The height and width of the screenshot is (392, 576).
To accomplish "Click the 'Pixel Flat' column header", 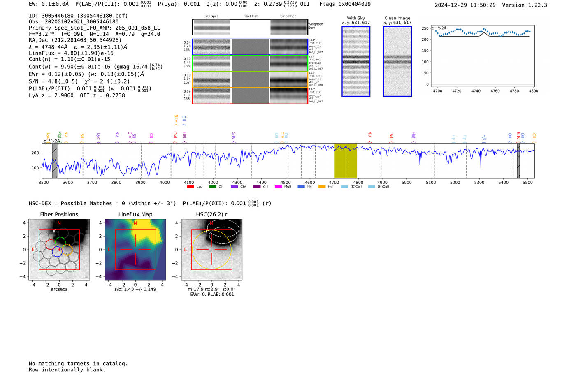I will [x=250, y=16].
